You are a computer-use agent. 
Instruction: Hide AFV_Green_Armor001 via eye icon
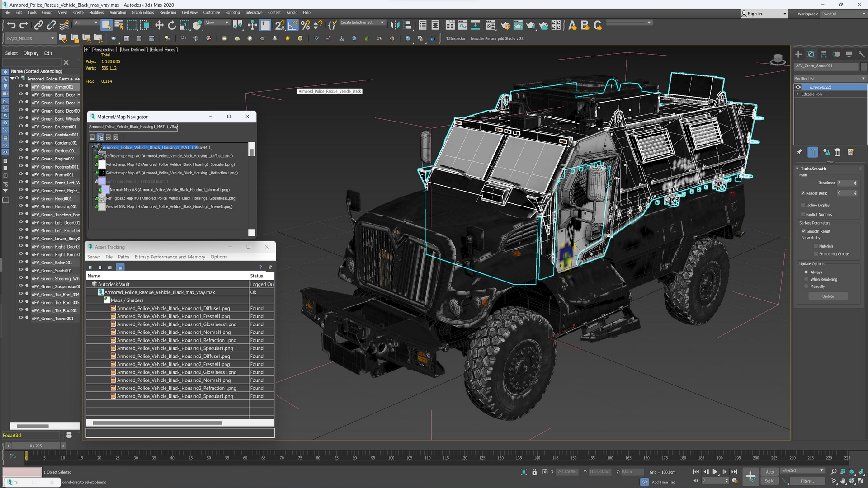(x=21, y=86)
